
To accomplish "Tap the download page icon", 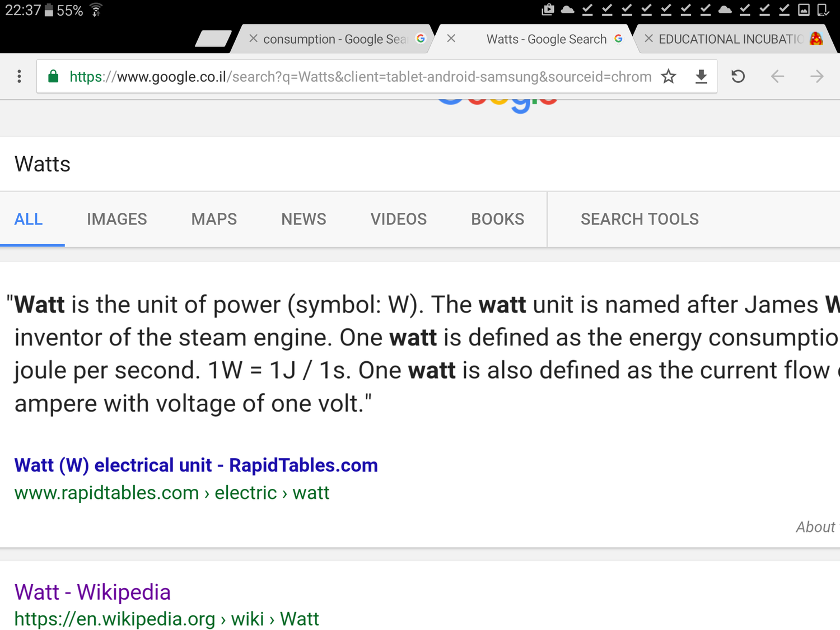I will [701, 76].
